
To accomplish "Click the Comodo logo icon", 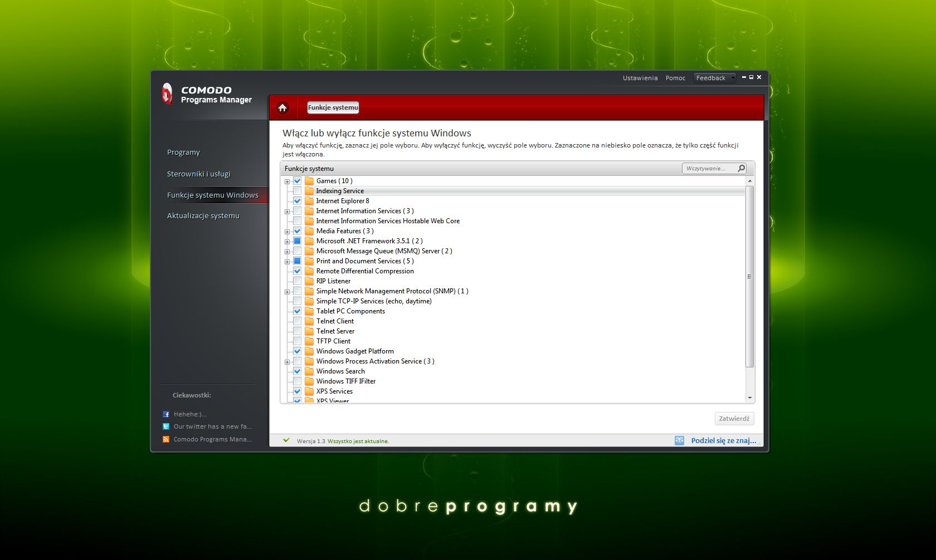I will pyautogui.click(x=167, y=94).
